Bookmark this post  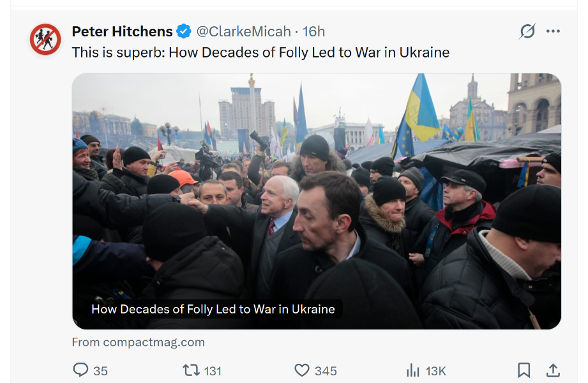click(x=524, y=370)
